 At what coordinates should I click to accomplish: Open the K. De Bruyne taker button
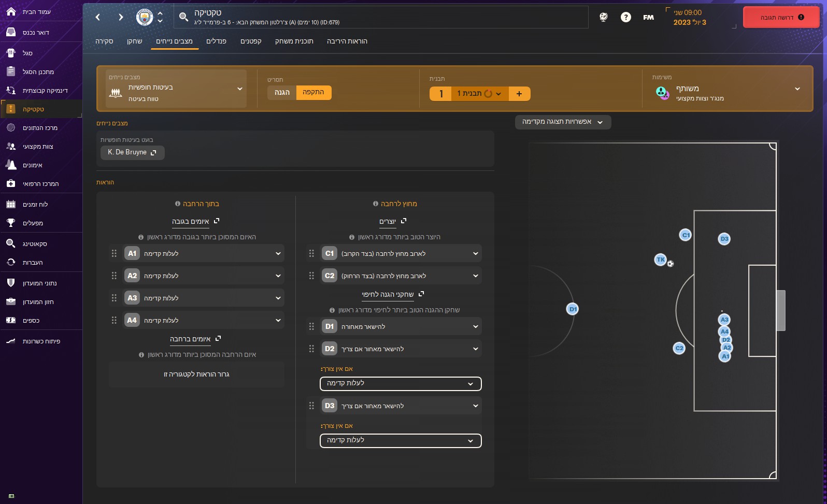[133, 152]
